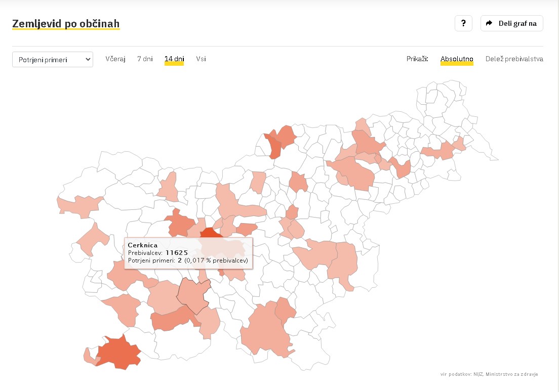Image resolution: width=559 pixels, height=392 pixels.
Task: Open the "Potrjeni primeri" dropdown
Action: click(53, 59)
